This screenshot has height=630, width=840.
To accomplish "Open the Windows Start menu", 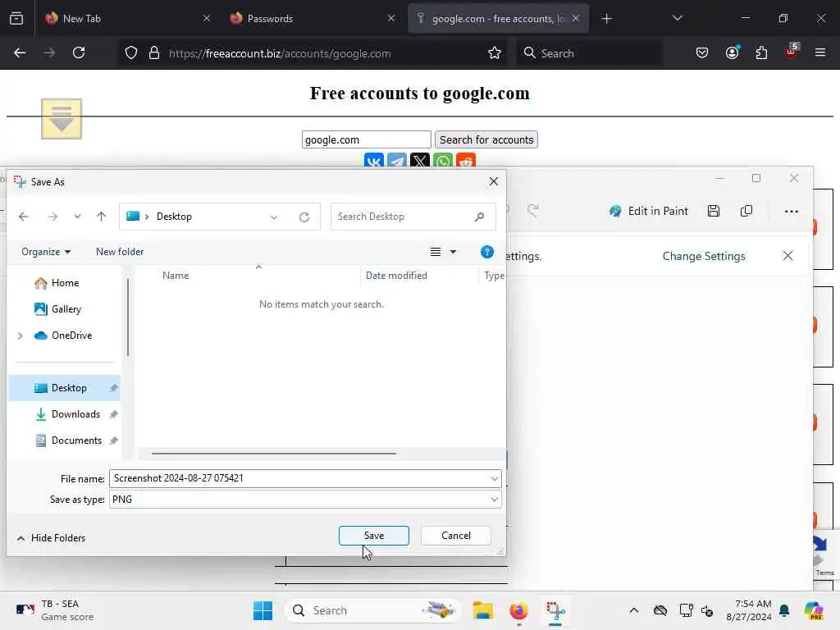I will pyautogui.click(x=262, y=610).
